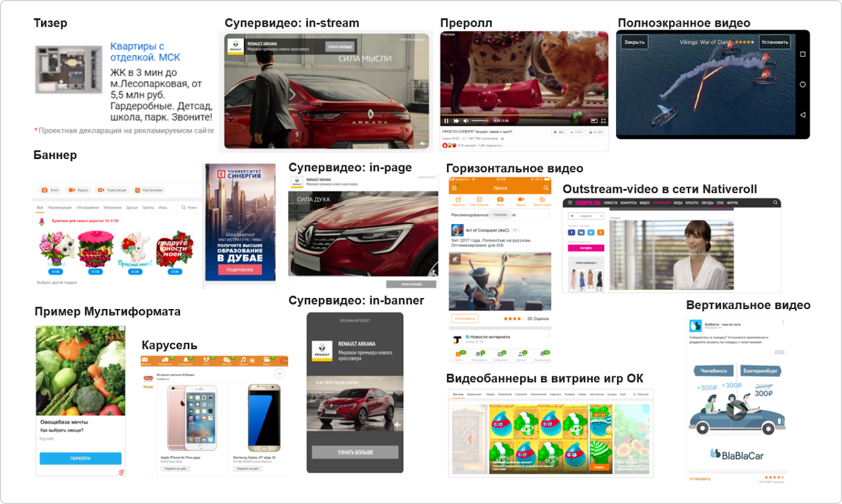Click the 'Поиск' search field in OK feed
The image size is (842, 504).
click(189, 208)
